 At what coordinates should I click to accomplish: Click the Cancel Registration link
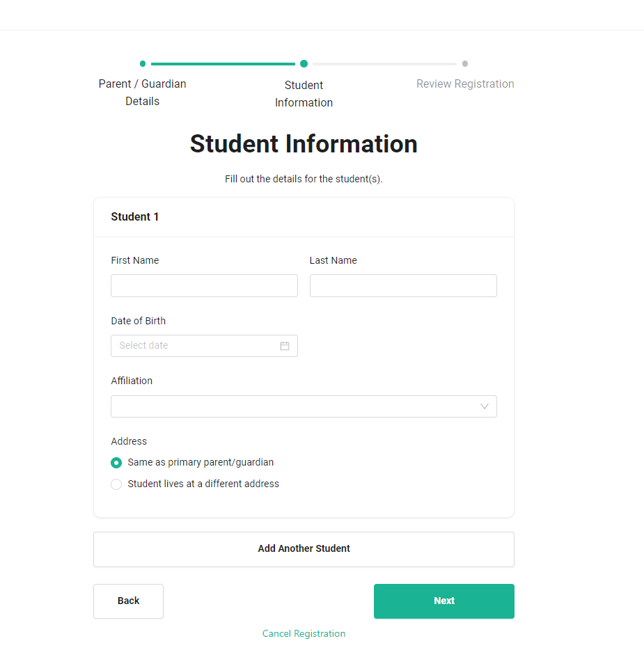click(304, 634)
